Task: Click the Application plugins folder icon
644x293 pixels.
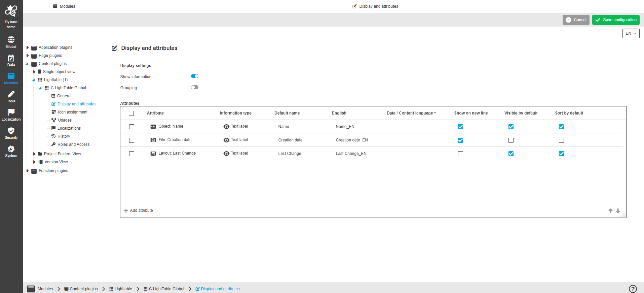Action: [34, 48]
